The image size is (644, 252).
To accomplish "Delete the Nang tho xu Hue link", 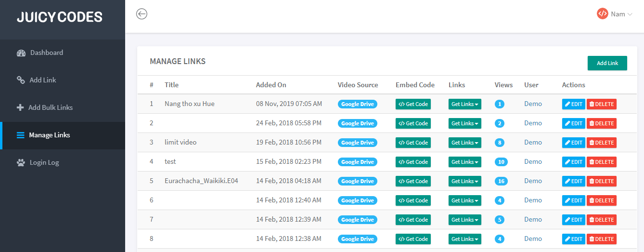I will [602, 104].
